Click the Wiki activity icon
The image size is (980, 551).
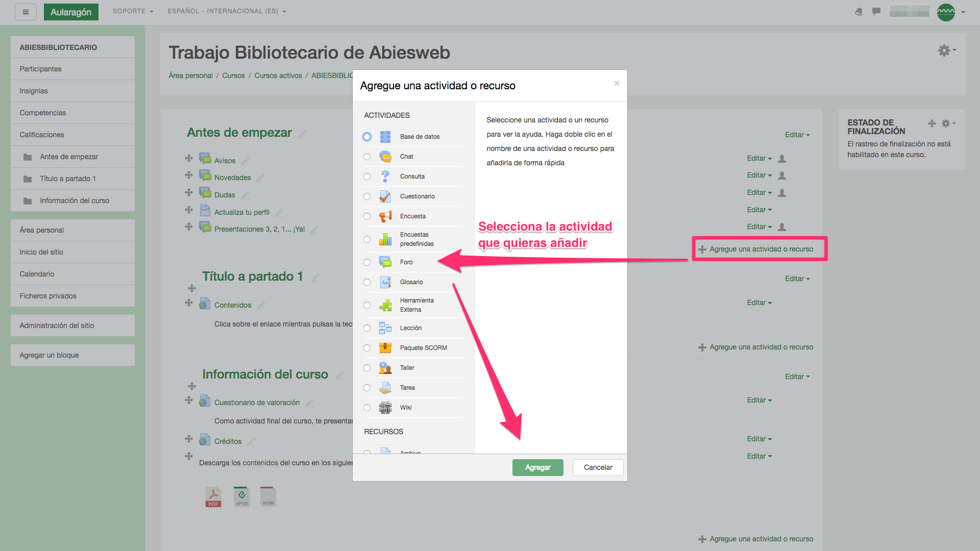point(385,408)
